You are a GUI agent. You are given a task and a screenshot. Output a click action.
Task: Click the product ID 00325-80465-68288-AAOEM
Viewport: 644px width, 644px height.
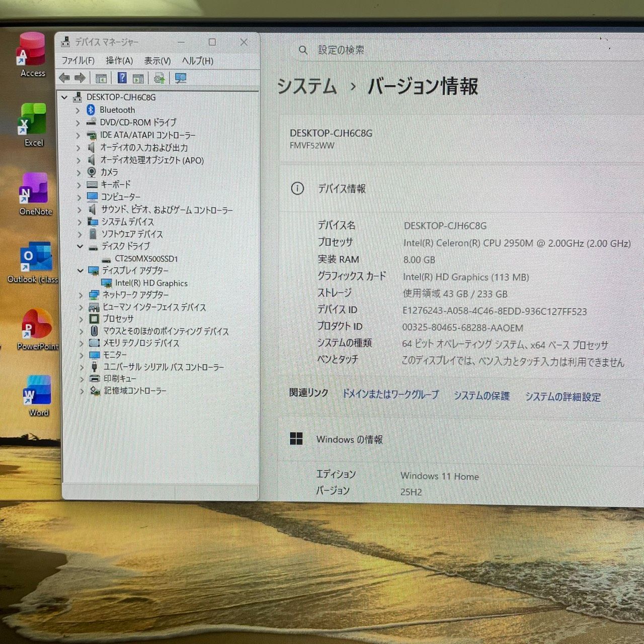(x=463, y=328)
